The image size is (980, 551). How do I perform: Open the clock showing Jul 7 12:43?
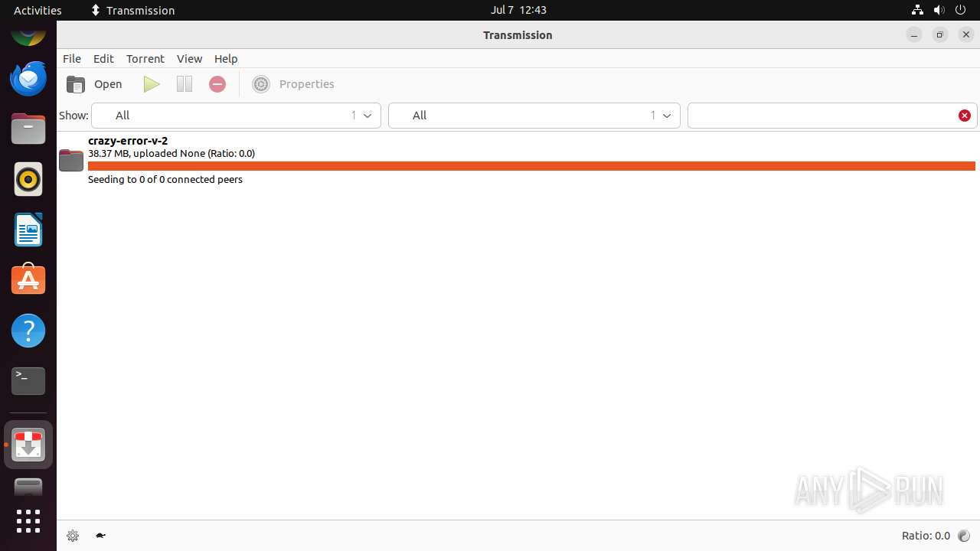518,10
